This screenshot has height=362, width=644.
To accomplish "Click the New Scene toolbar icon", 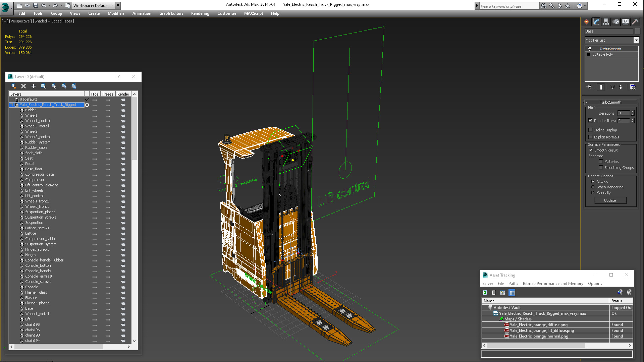I will click(19, 5).
